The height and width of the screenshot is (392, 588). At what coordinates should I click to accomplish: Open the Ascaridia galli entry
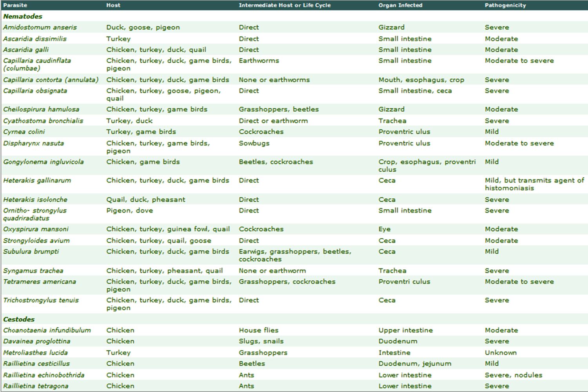26,50
